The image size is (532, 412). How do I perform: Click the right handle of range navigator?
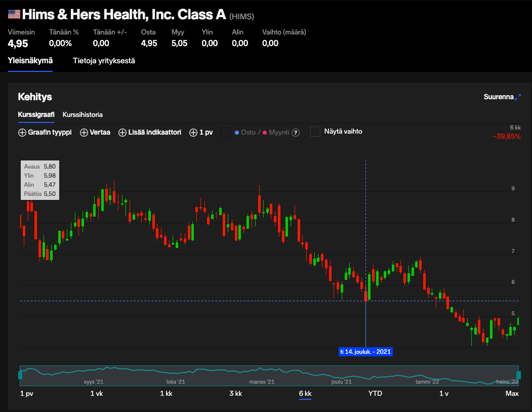pyautogui.click(x=518, y=375)
